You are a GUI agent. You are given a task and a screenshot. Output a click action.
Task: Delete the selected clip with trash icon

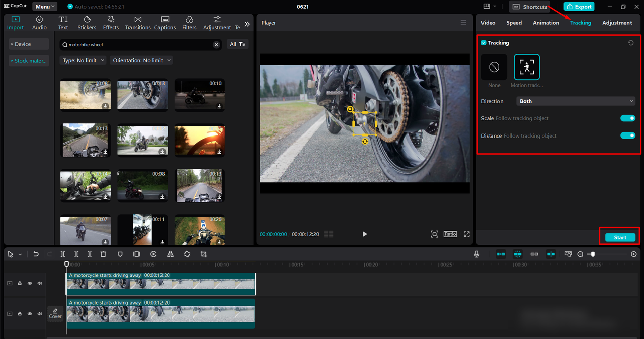103,254
